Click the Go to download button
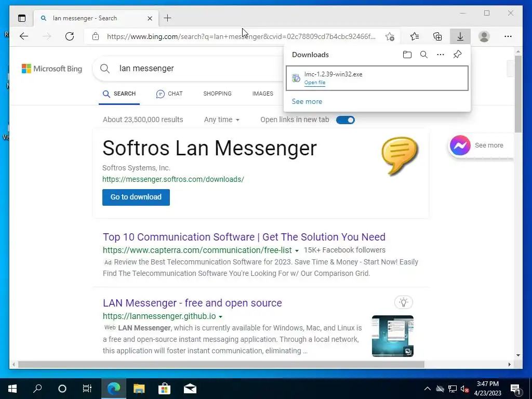532x399 pixels. pyautogui.click(x=136, y=197)
